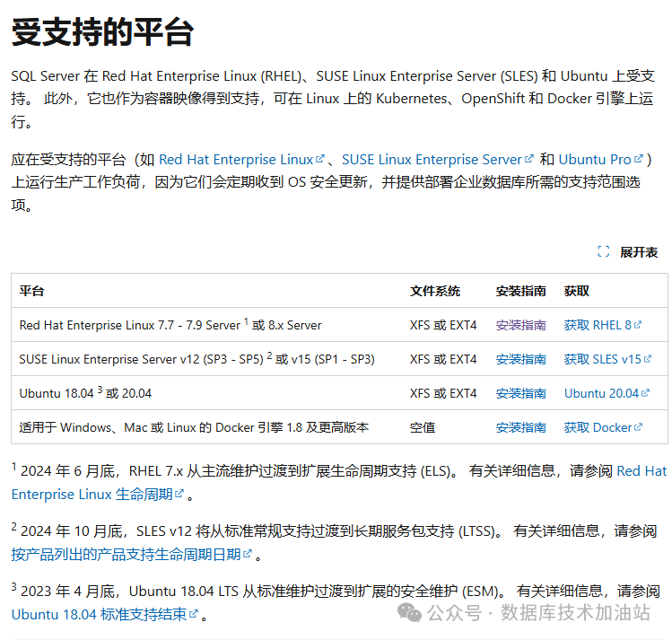Select the SUSE Linux Enterprise Server v12 cell

[x=196, y=359]
